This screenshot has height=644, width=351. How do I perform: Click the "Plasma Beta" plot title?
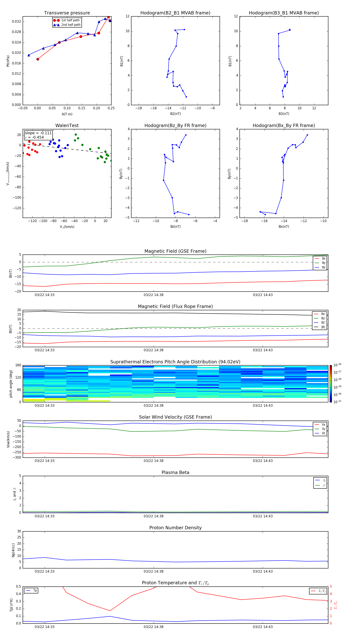coord(175,473)
